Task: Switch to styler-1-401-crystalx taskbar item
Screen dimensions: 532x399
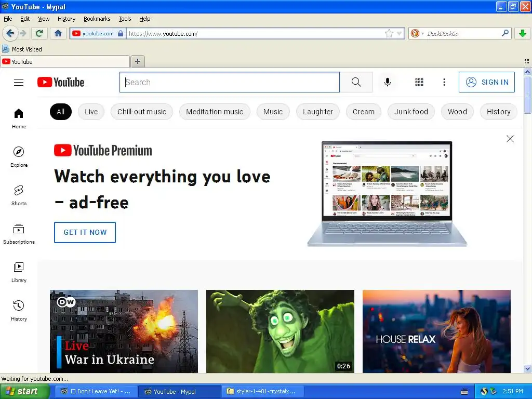Action: coord(262,391)
